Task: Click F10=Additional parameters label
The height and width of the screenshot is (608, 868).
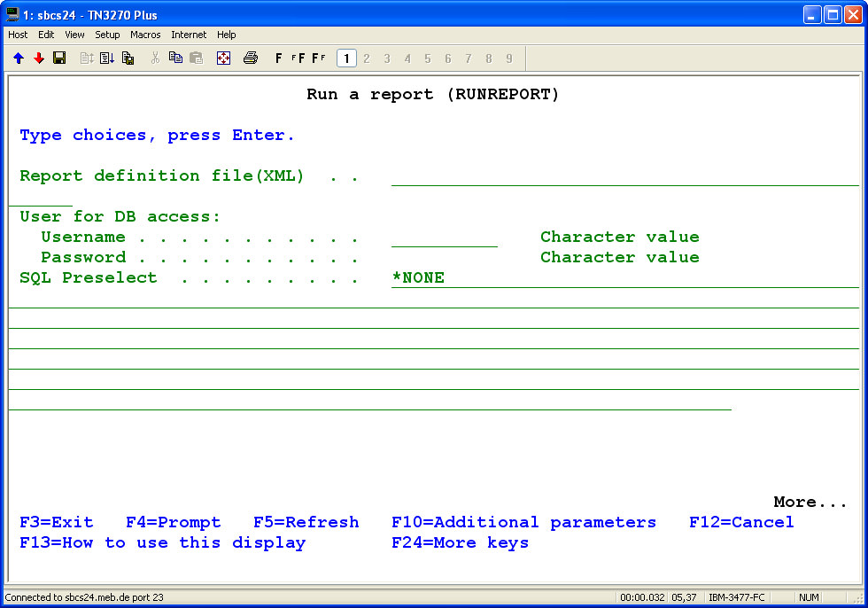Action: coord(523,523)
